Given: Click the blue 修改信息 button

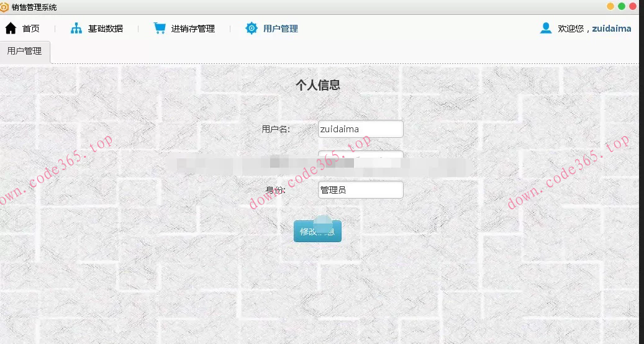Looking at the screenshot, I should click(317, 231).
